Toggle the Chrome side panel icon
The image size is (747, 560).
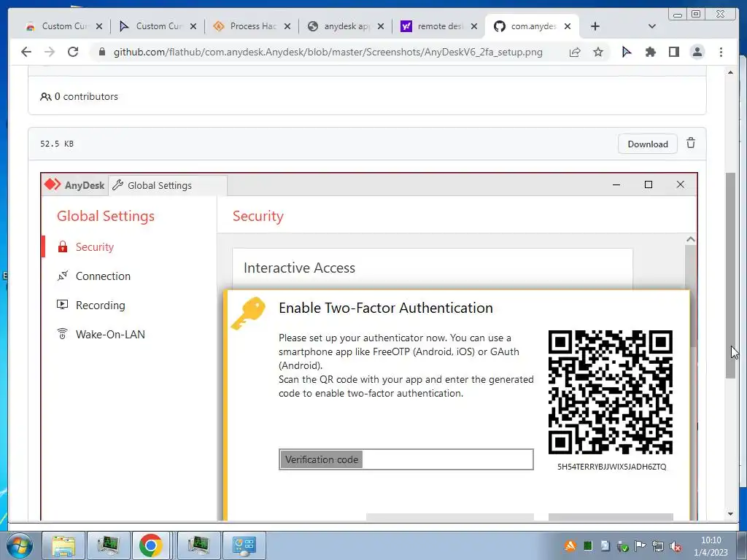(x=673, y=52)
